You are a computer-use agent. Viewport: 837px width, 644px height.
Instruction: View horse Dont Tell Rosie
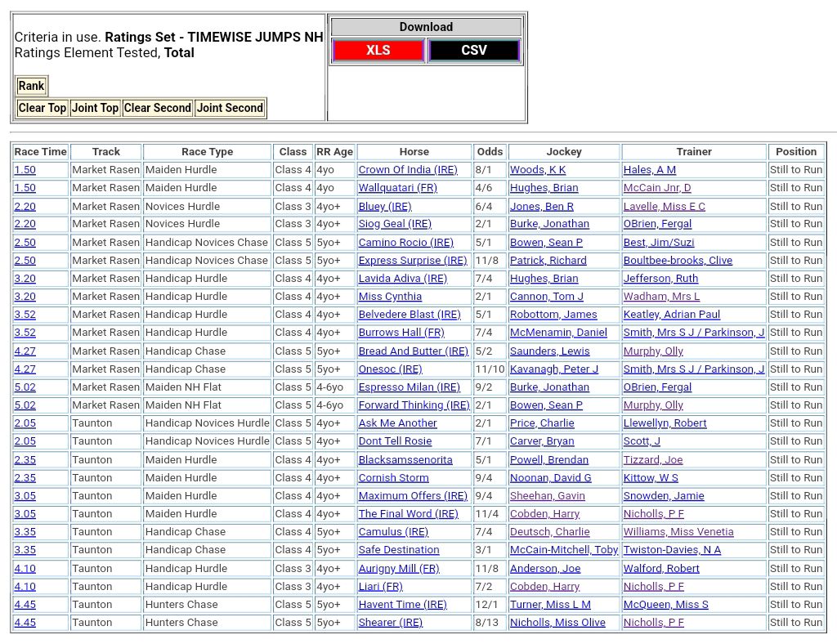click(x=395, y=441)
